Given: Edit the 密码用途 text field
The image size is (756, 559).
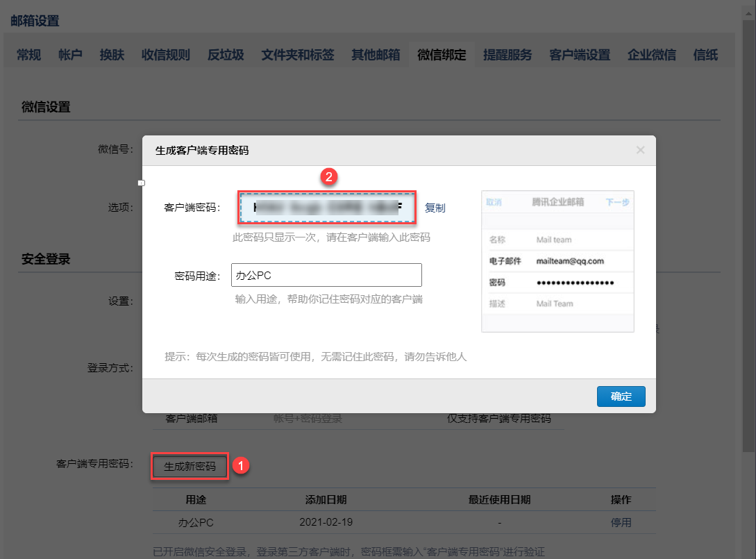Looking at the screenshot, I should (326, 275).
